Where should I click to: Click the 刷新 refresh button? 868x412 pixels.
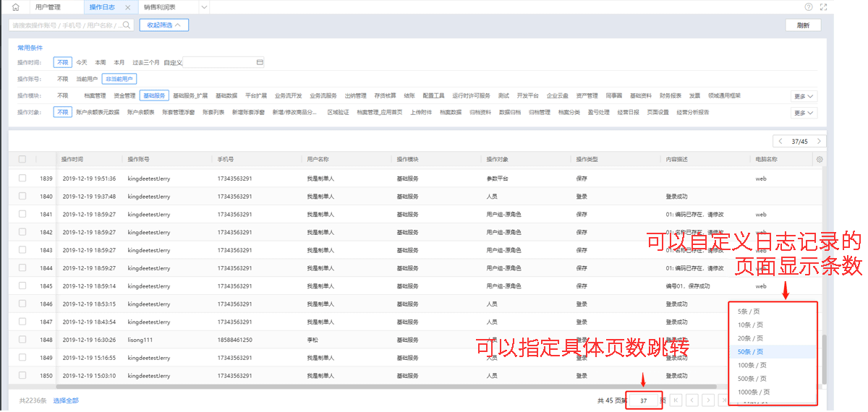(x=803, y=25)
